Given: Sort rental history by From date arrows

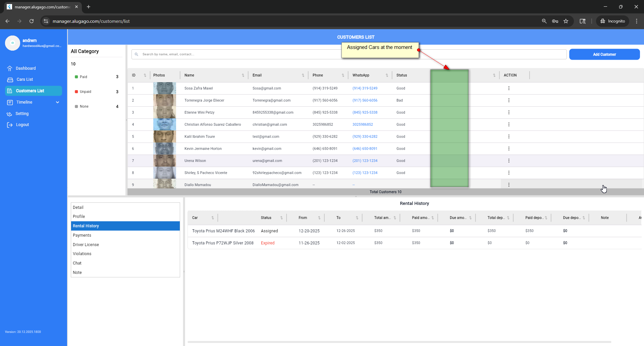Looking at the screenshot, I should pyautogui.click(x=319, y=218).
